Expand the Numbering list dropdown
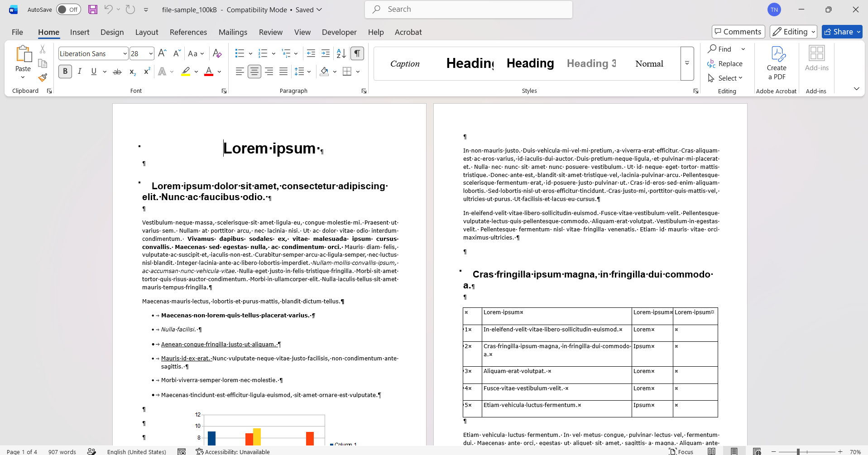The width and height of the screenshot is (868, 455). [x=273, y=53]
